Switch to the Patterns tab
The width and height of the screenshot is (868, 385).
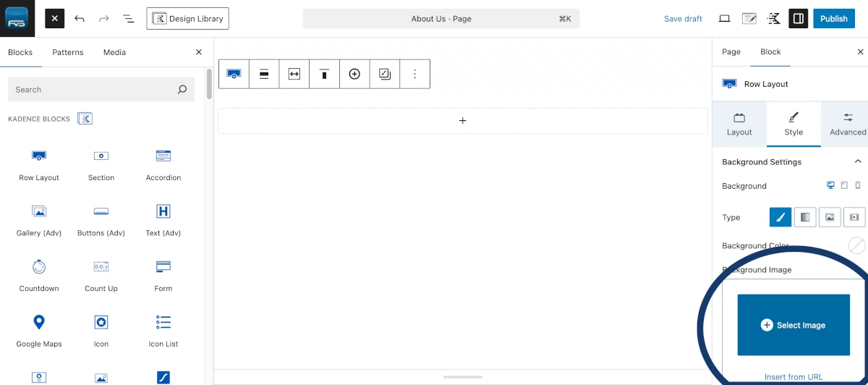pyautogui.click(x=68, y=52)
